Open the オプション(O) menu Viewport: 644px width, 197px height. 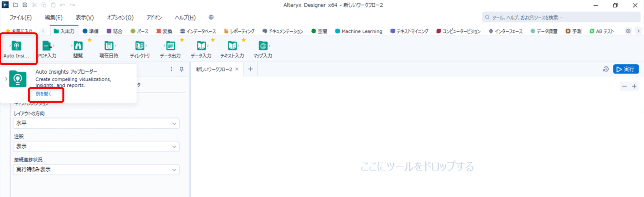click(120, 17)
